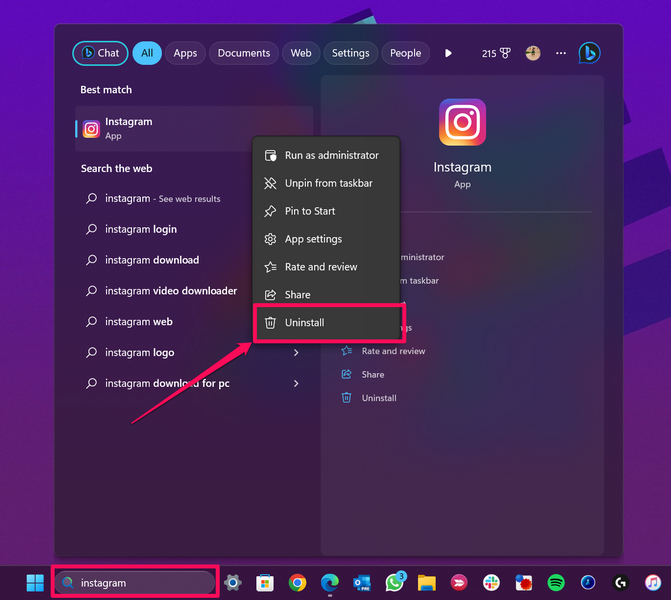
Task: Open File Explorer from the taskbar
Action: pos(426,582)
